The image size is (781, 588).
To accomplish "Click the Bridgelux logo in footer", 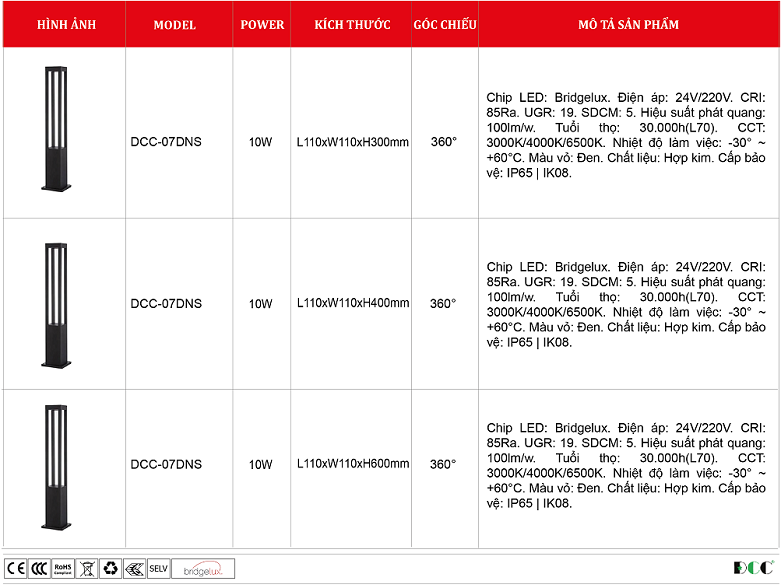I will point(204,568).
